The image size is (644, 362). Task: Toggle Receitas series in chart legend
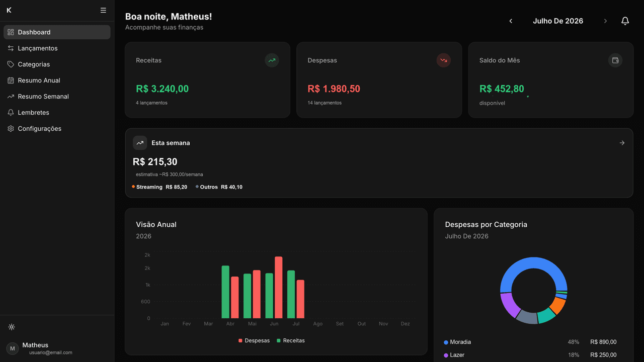click(x=291, y=340)
